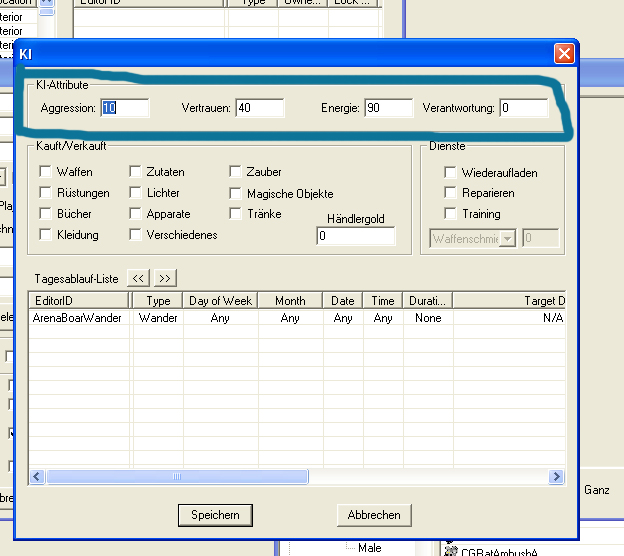Click the move-up double arrow button
This screenshot has width=624, height=556.
pyautogui.click(x=140, y=278)
